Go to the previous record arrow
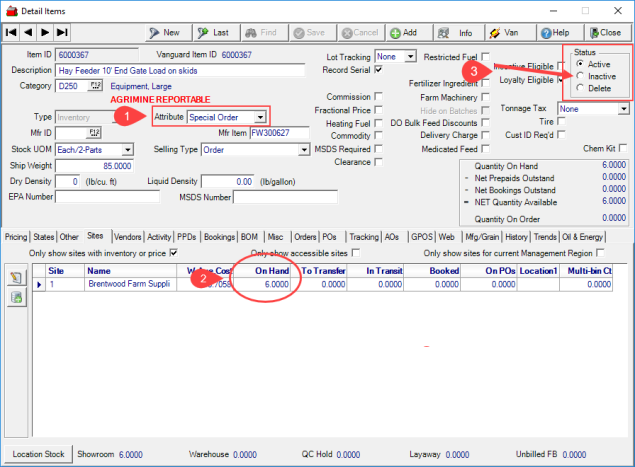The height and width of the screenshot is (467, 635). (29, 32)
